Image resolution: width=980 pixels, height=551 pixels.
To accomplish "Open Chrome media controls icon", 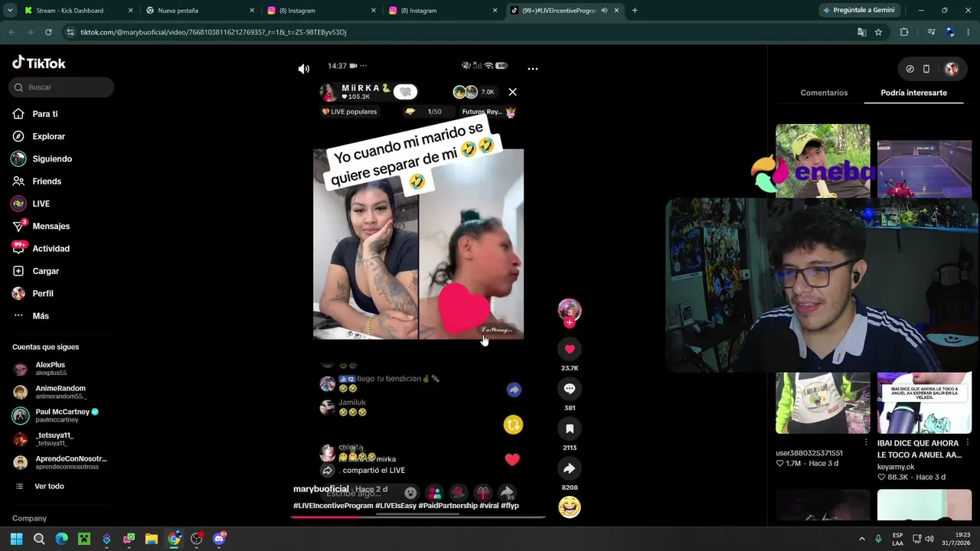I will [931, 32].
